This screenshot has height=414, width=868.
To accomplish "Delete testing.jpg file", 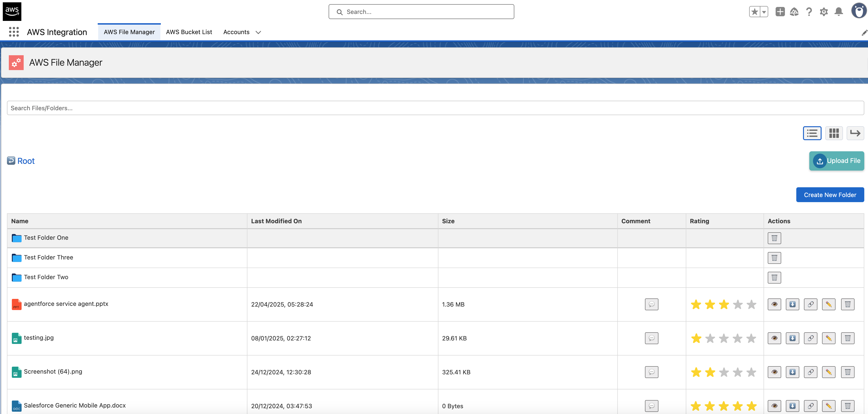I will pos(848,338).
